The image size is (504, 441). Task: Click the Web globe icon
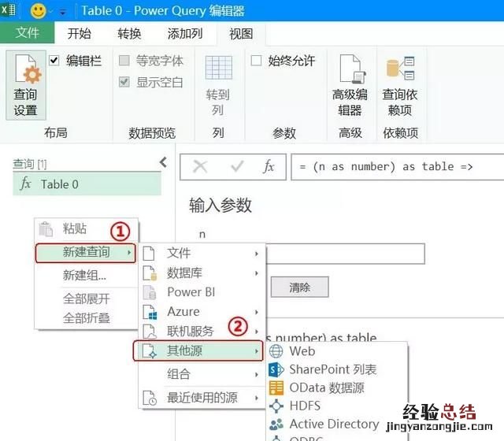pyautogui.click(x=276, y=351)
